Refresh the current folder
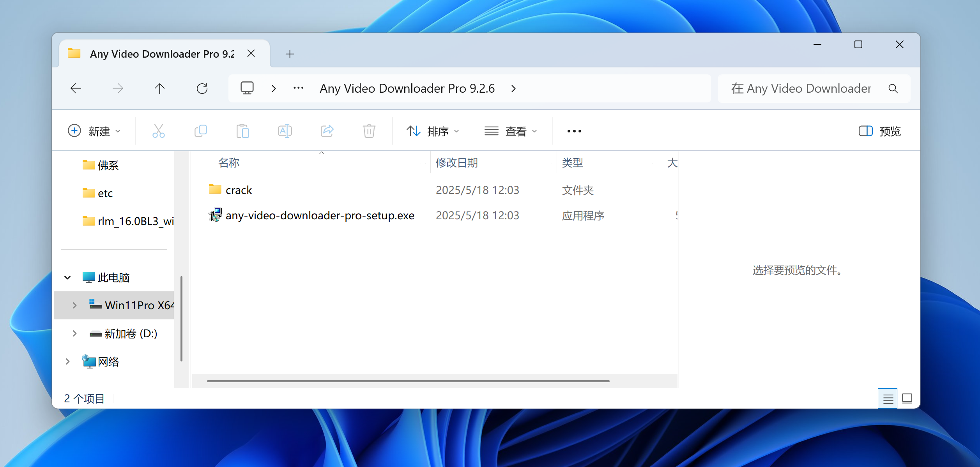 [202, 89]
